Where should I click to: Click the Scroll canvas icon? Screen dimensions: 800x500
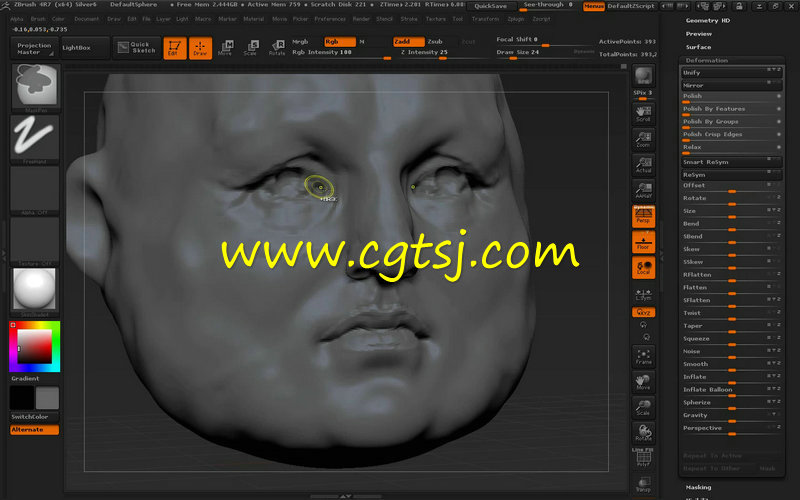643,113
